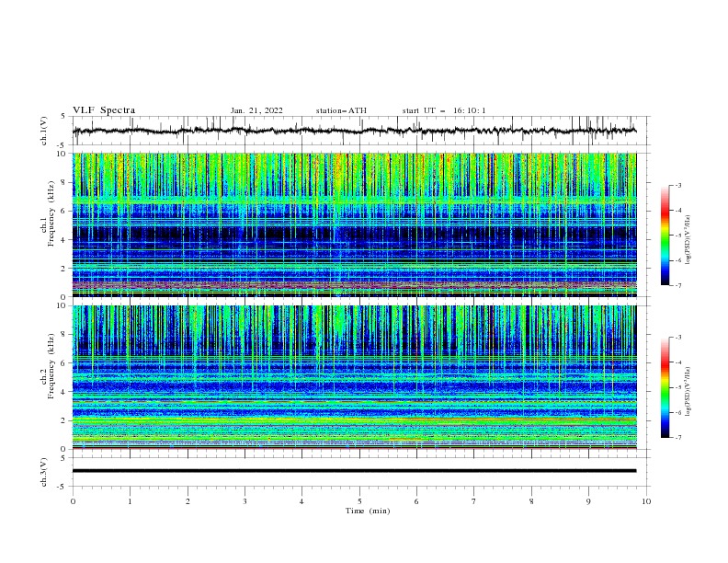728x563 pixels.
Task: Click the "8" tick on ch.1 frequency axis
Action: click(x=65, y=182)
